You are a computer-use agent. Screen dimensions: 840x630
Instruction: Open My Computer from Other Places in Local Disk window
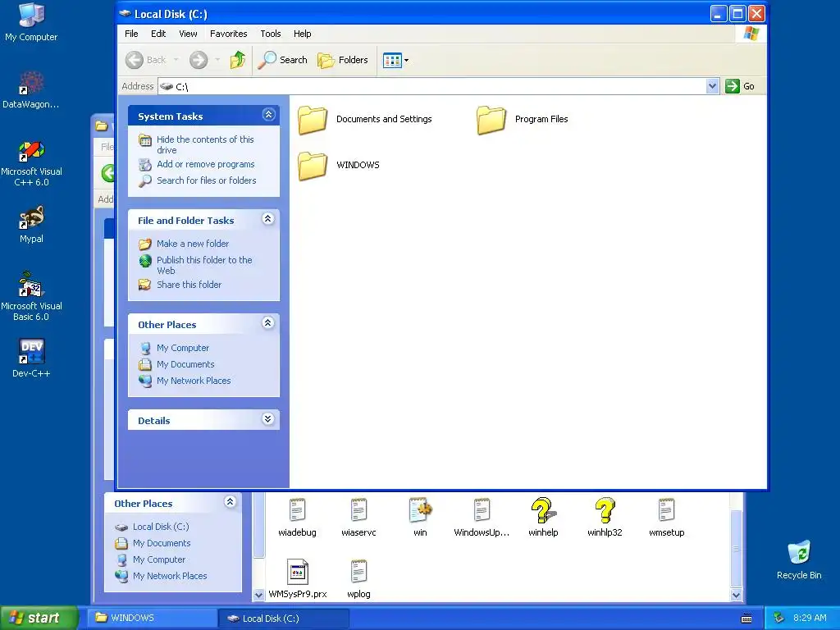[183, 348]
